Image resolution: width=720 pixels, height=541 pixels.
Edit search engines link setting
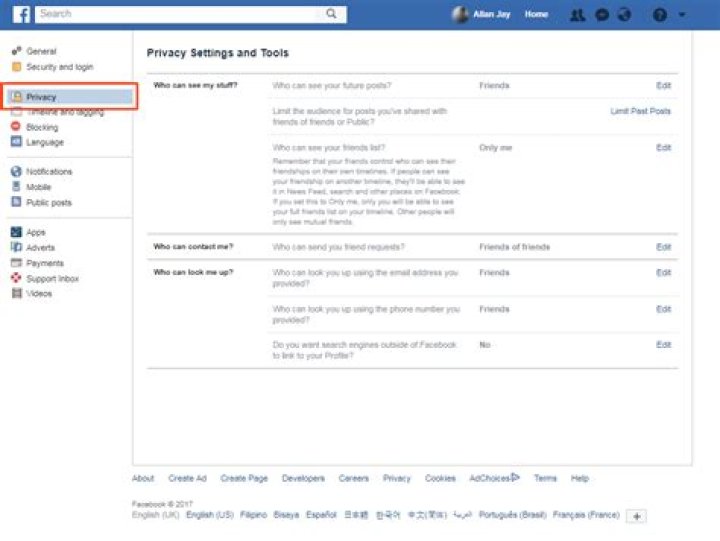click(663, 345)
